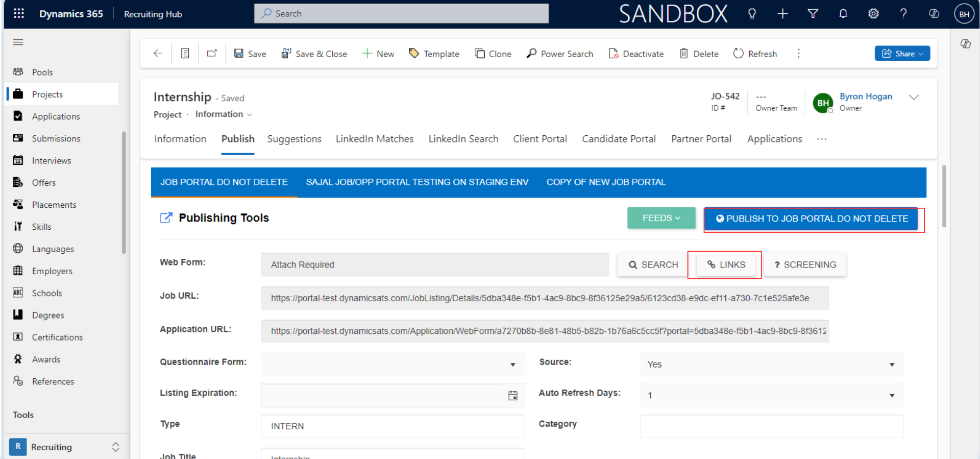Click the Publishing Tools external link icon
Viewport: 980px width, 459px height.
click(166, 218)
